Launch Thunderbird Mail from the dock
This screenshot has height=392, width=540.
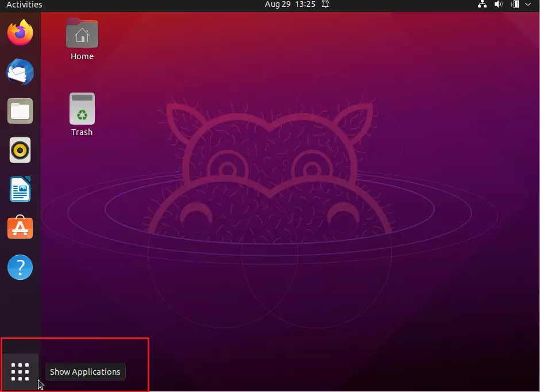click(20, 72)
